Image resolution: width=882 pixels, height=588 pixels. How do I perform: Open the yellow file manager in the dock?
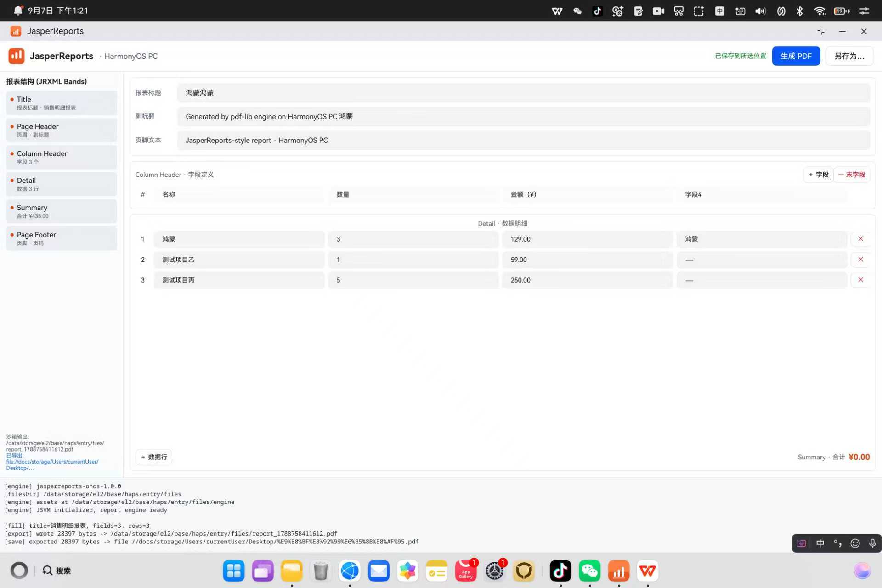click(x=292, y=571)
